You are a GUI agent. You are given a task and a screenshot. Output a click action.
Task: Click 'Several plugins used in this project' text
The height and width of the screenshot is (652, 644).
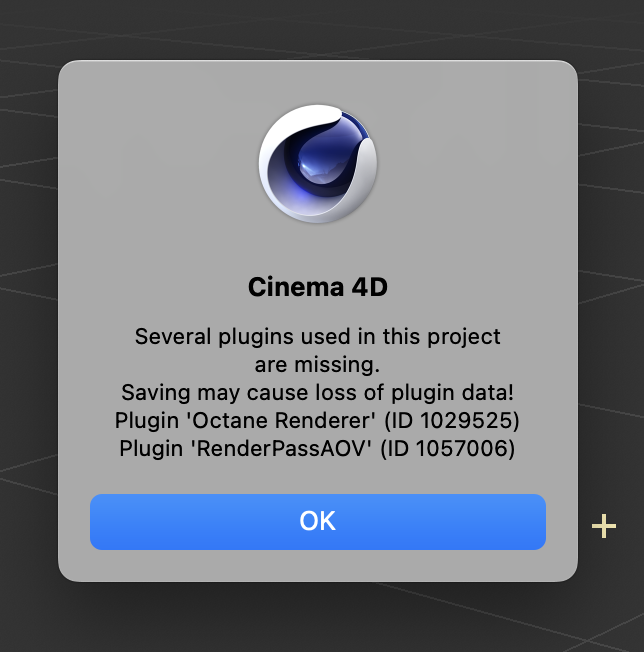pos(318,336)
